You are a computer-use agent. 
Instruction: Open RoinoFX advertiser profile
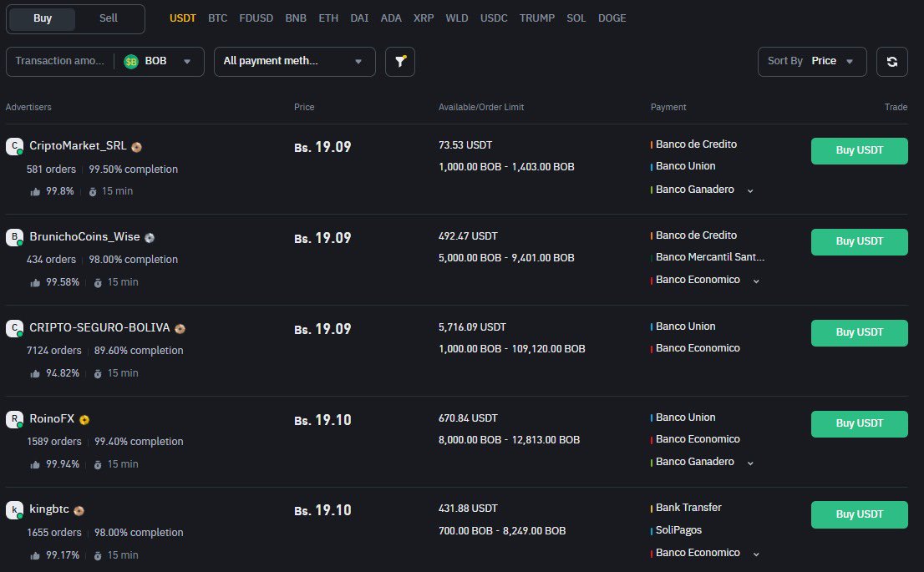[52, 419]
